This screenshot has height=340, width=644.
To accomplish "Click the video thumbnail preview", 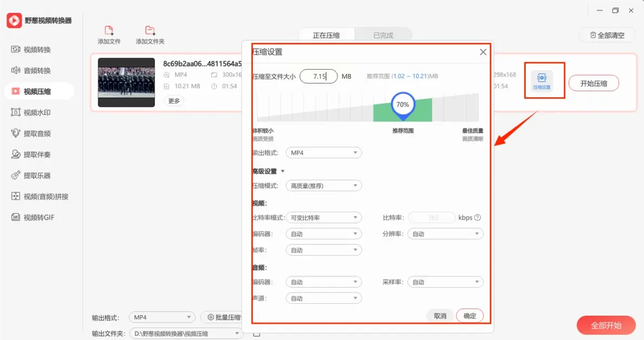I will click(126, 83).
